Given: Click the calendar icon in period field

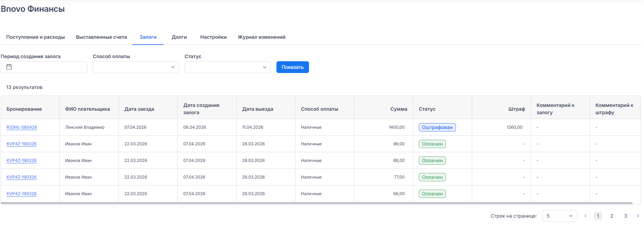Looking at the screenshot, I should point(9,67).
